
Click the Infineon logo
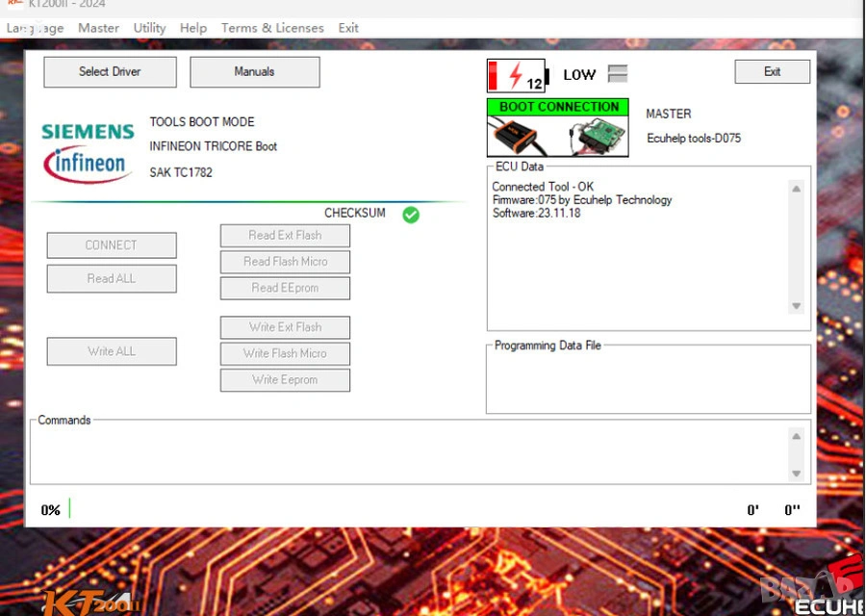pyautogui.click(x=87, y=164)
